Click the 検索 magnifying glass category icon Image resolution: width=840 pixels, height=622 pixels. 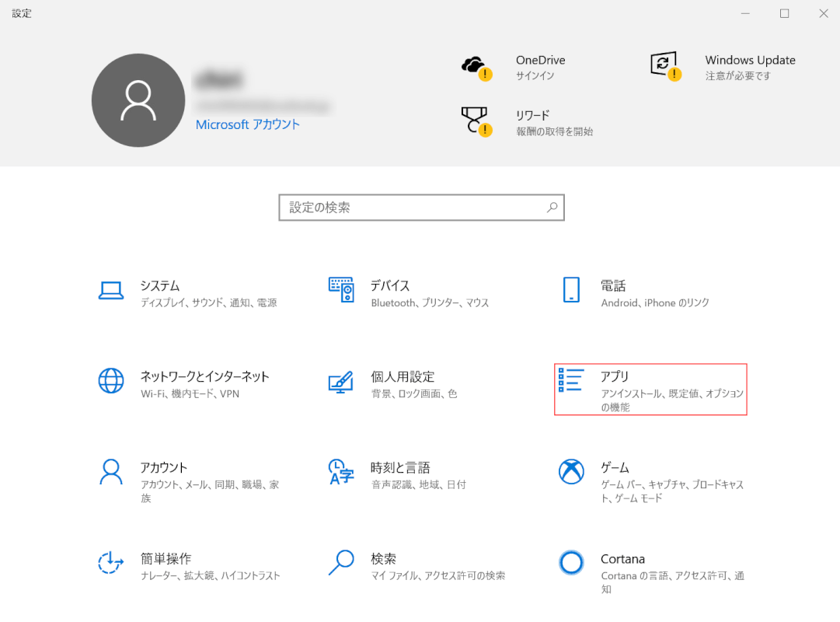click(x=341, y=562)
